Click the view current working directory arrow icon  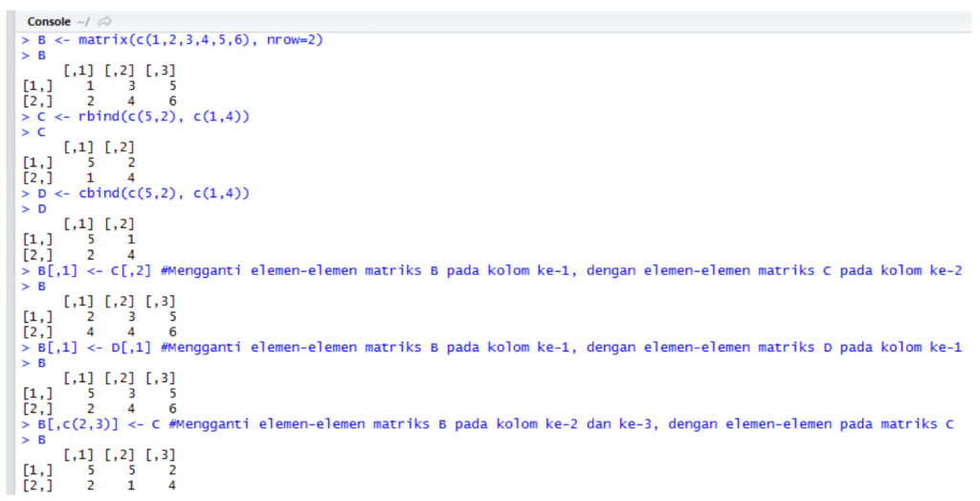(x=104, y=21)
